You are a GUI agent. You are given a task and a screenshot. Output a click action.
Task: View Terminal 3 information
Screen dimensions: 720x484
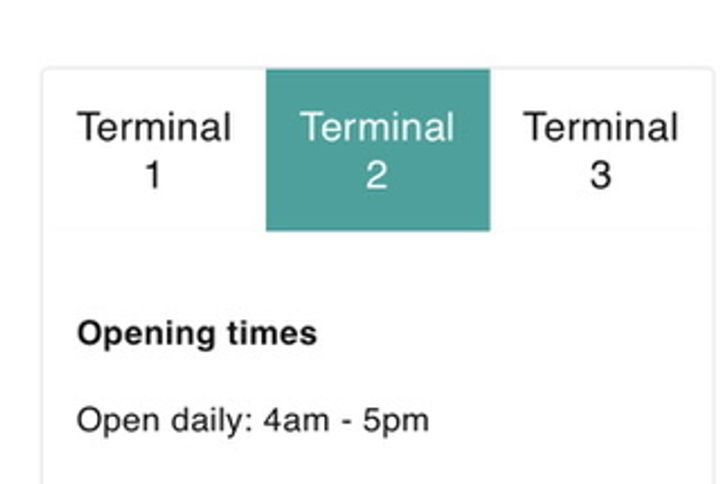click(600, 150)
